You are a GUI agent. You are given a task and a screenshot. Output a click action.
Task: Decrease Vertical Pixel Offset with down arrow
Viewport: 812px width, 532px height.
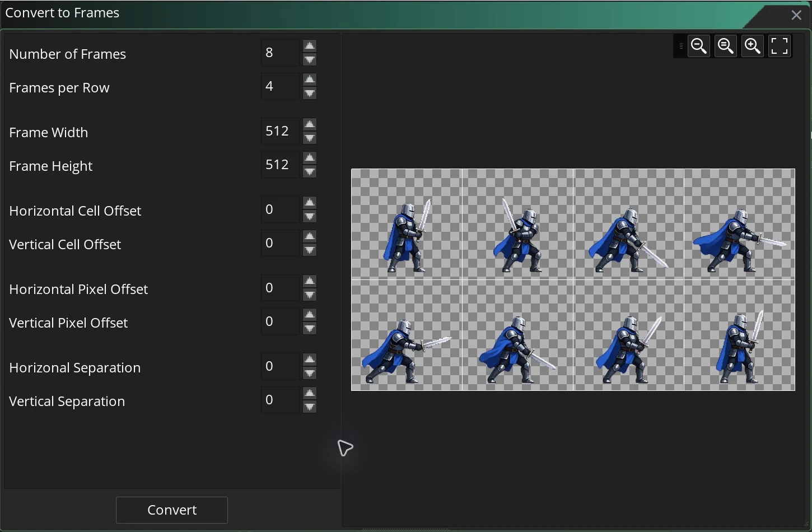tap(310, 329)
